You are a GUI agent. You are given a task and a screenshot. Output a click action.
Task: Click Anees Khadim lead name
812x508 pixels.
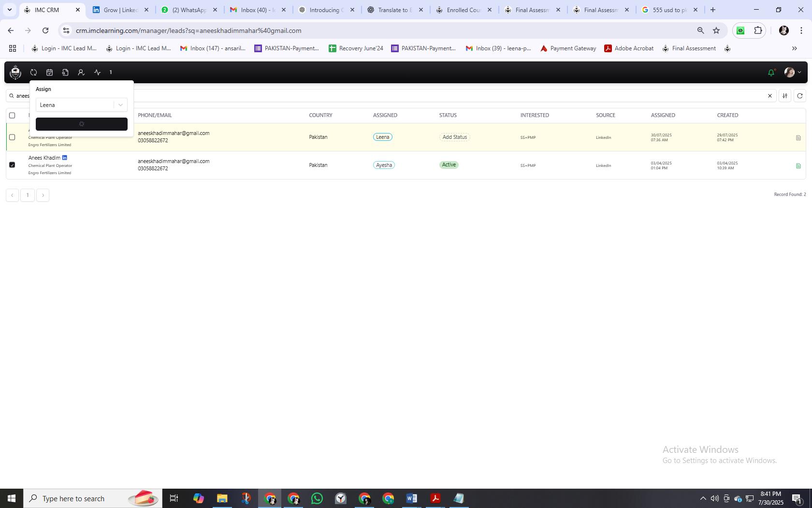click(44, 158)
